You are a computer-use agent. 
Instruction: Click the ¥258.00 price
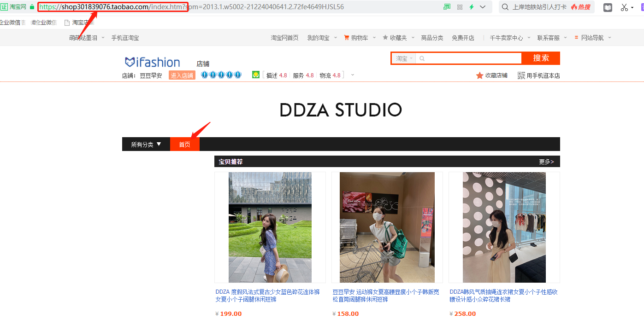463,314
